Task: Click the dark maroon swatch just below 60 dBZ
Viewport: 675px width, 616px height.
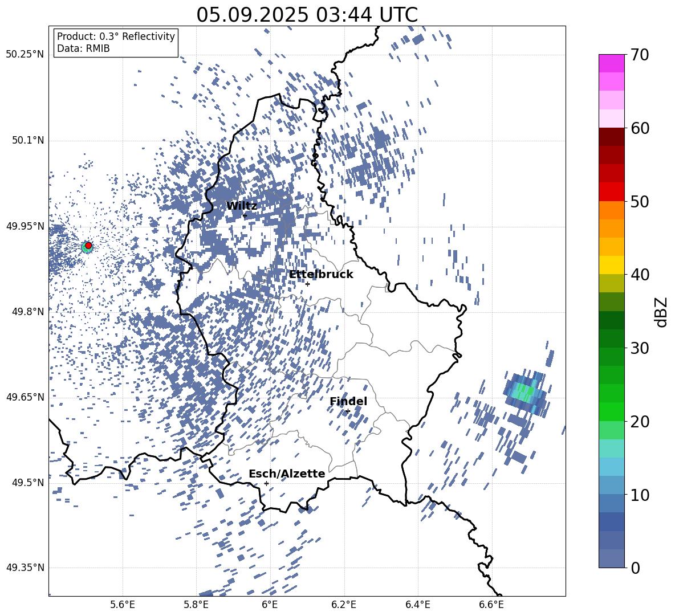Action: click(611, 137)
